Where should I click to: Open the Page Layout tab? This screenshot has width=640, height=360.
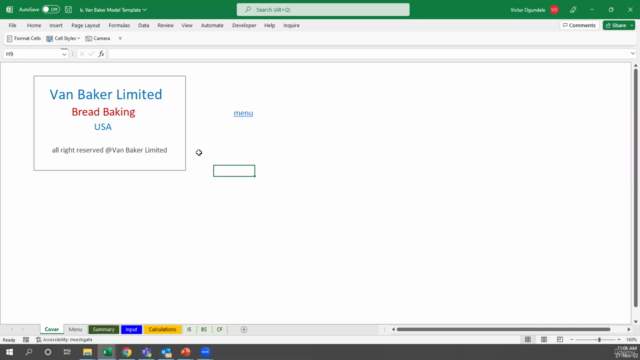(x=86, y=25)
